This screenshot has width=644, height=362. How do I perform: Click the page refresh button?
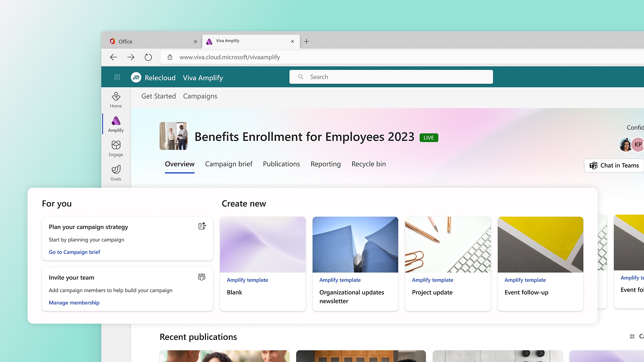pos(149,57)
